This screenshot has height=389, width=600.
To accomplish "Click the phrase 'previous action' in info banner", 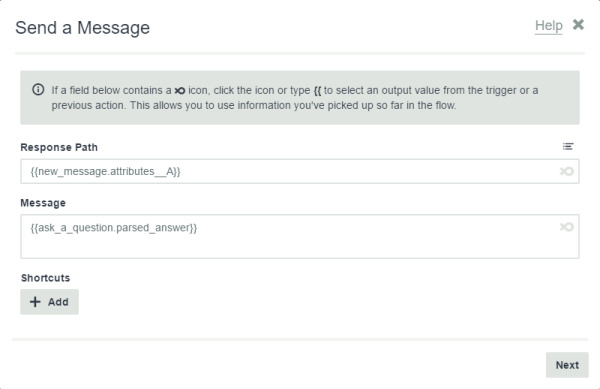I will click(x=88, y=105).
